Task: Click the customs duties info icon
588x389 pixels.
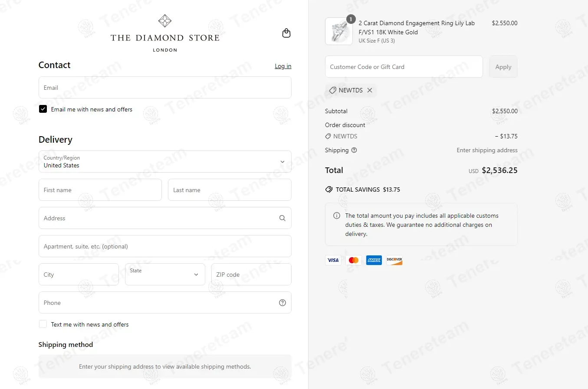Action: point(337,216)
